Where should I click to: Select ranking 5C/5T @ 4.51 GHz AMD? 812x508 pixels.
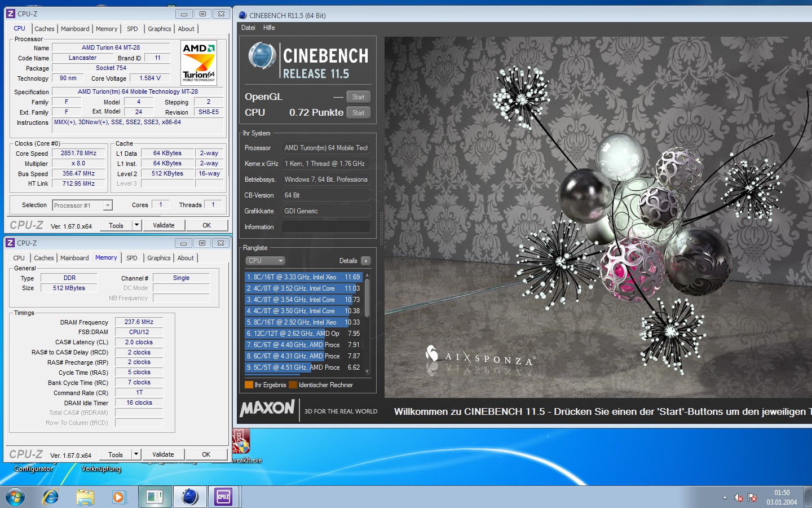[x=303, y=367]
